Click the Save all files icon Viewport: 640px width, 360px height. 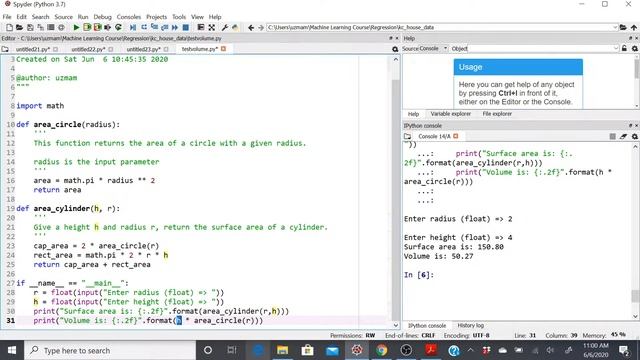click(40, 27)
